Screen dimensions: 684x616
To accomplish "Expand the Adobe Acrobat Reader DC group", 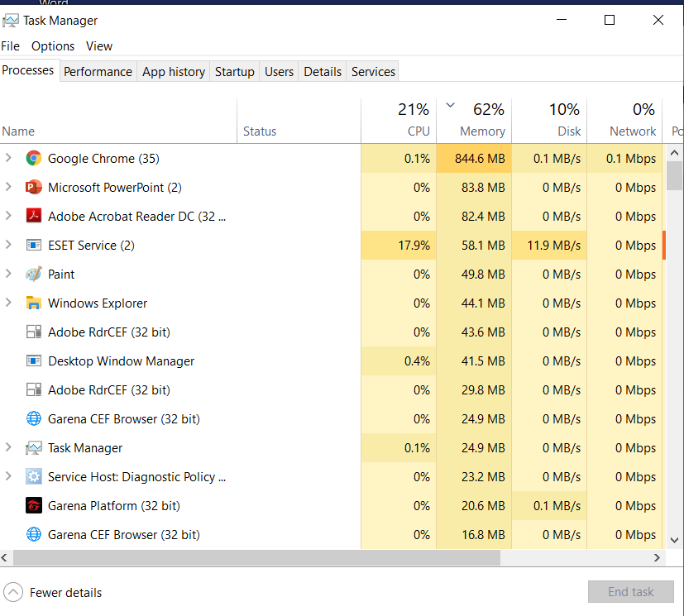I will pos(8,216).
